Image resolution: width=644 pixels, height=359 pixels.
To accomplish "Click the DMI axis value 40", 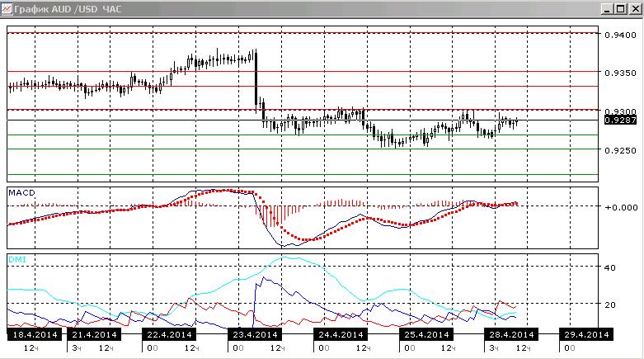I will (610, 267).
